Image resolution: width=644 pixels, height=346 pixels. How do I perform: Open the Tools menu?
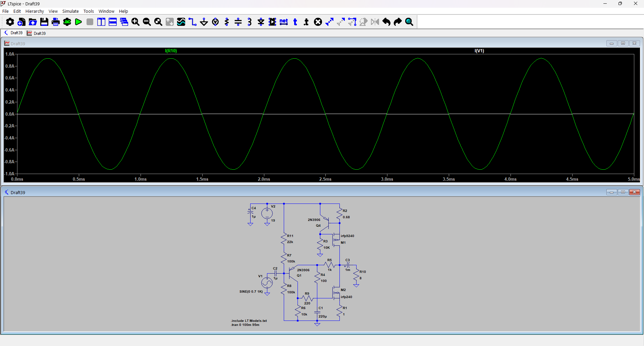pos(89,11)
